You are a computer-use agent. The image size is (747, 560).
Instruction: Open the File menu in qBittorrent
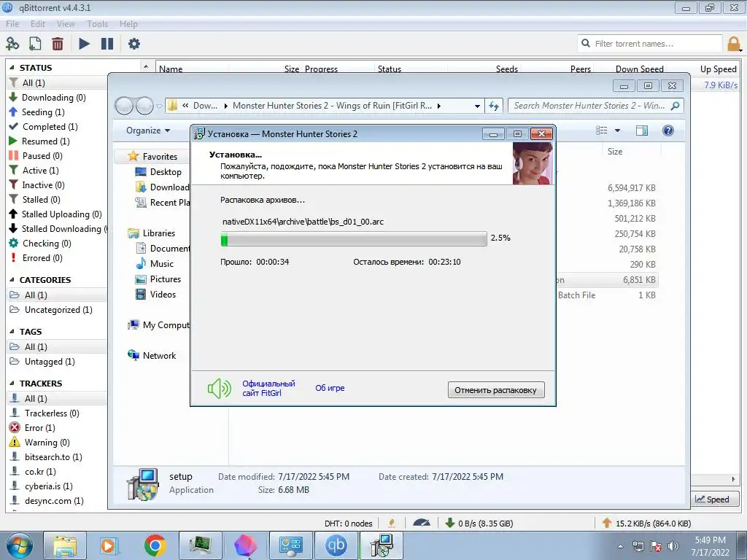tap(12, 24)
